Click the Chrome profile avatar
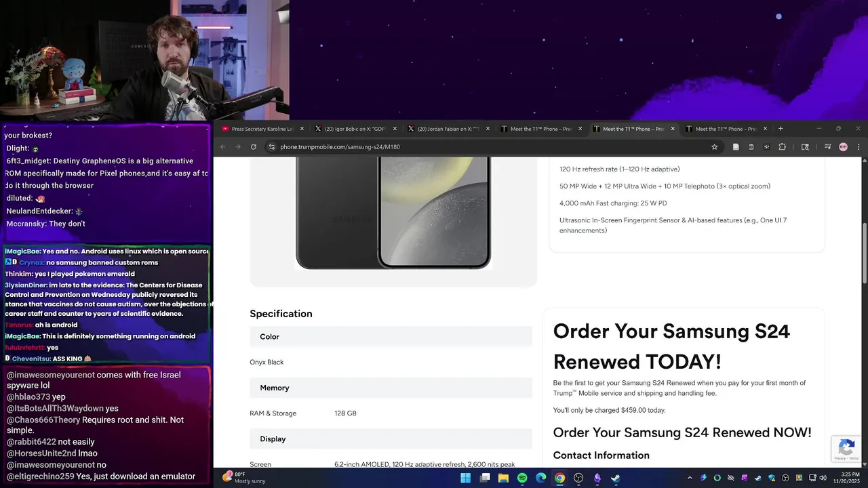868x488 pixels. click(843, 146)
